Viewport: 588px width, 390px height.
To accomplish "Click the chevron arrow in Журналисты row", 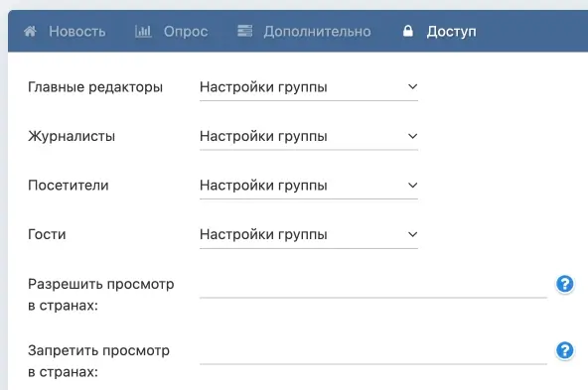I will [412, 136].
